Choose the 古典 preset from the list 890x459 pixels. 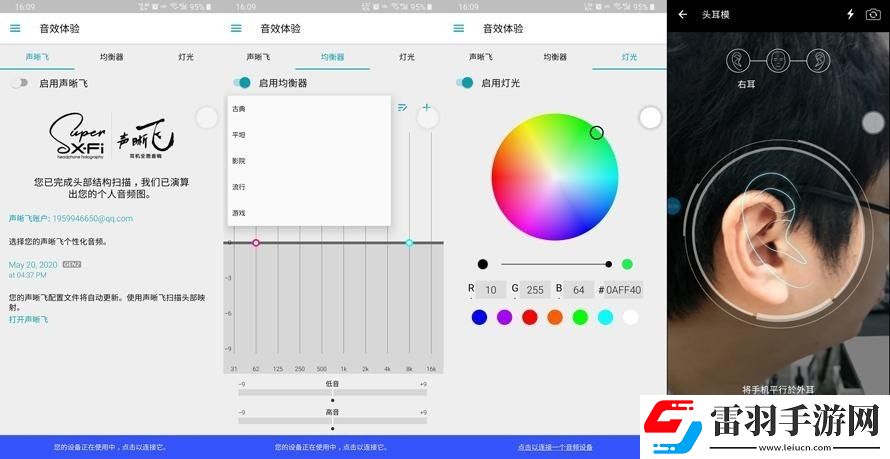[309, 109]
